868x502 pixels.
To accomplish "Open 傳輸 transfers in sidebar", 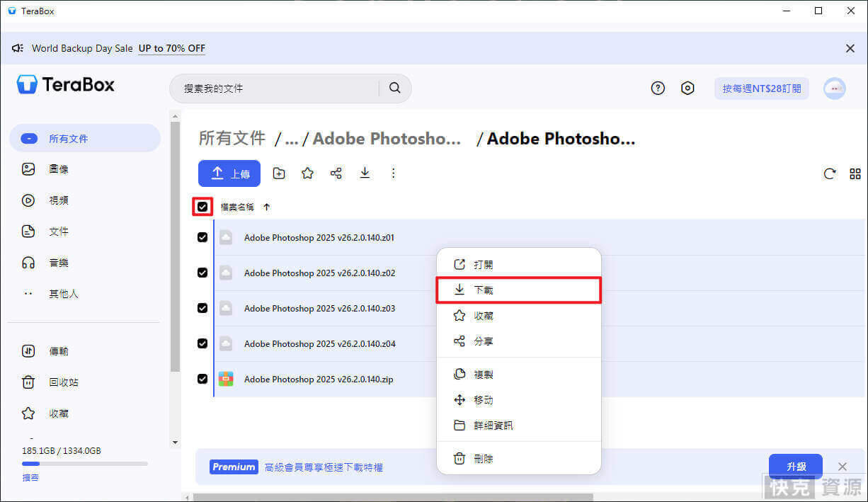I will click(85, 351).
